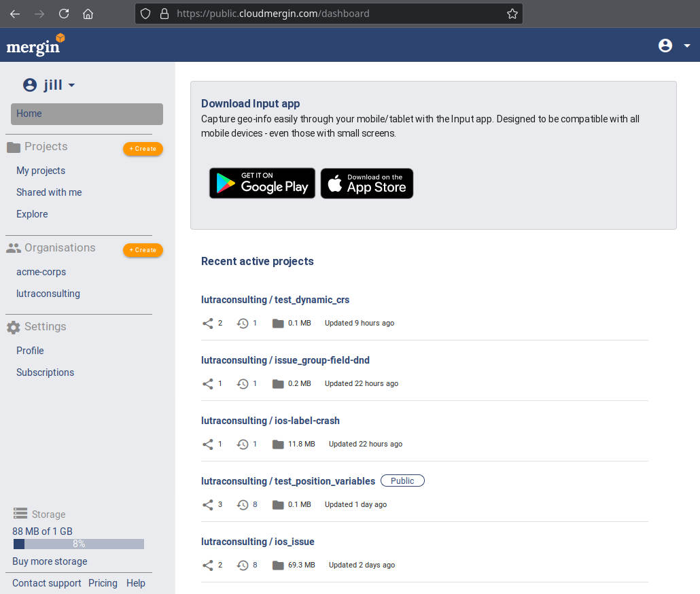Click the padlock site security icon
This screenshot has height=594, width=700.
pyautogui.click(x=164, y=14)
